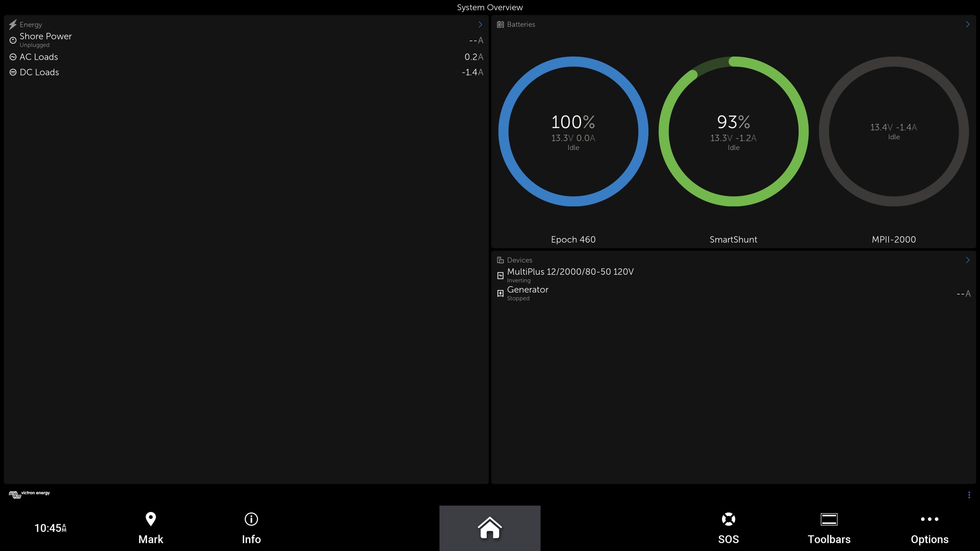Click the Generator --A value
This screenshot has height=551, width=980.
964,294
